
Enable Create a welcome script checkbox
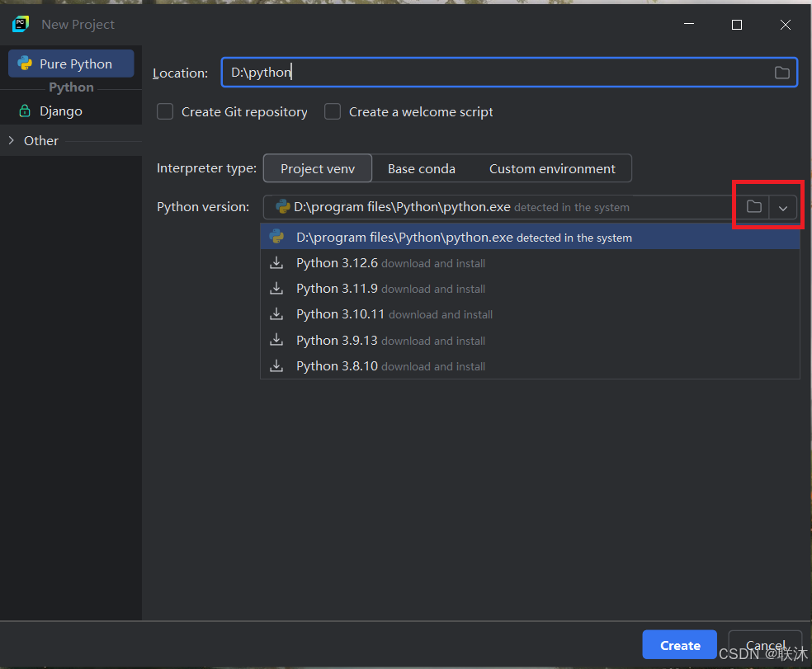pyautogui.click(x=333, y=112)
